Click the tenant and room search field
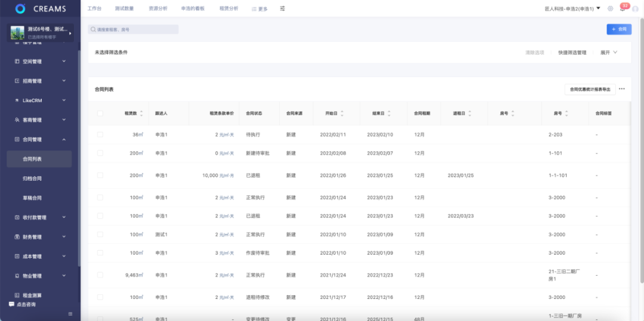This screenshot has height=321, width=644. pyautogui.click(x=134, y=29)
